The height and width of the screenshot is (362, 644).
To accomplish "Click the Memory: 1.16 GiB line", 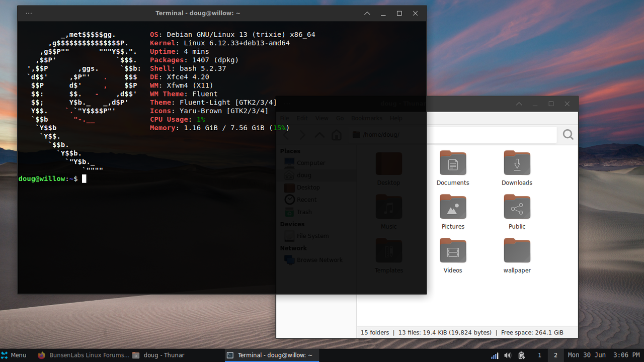I will point(220,128).
